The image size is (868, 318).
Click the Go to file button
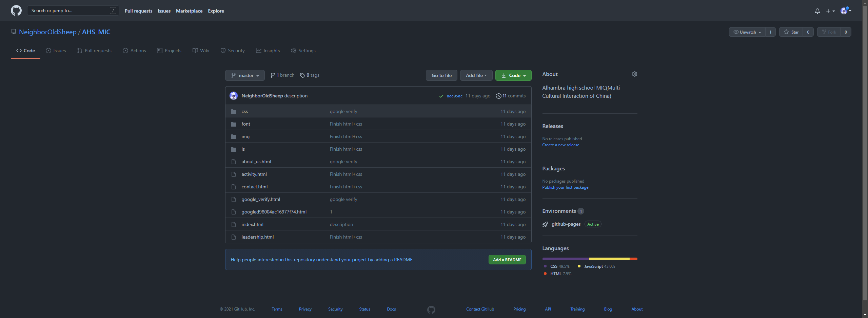[441, 75]
